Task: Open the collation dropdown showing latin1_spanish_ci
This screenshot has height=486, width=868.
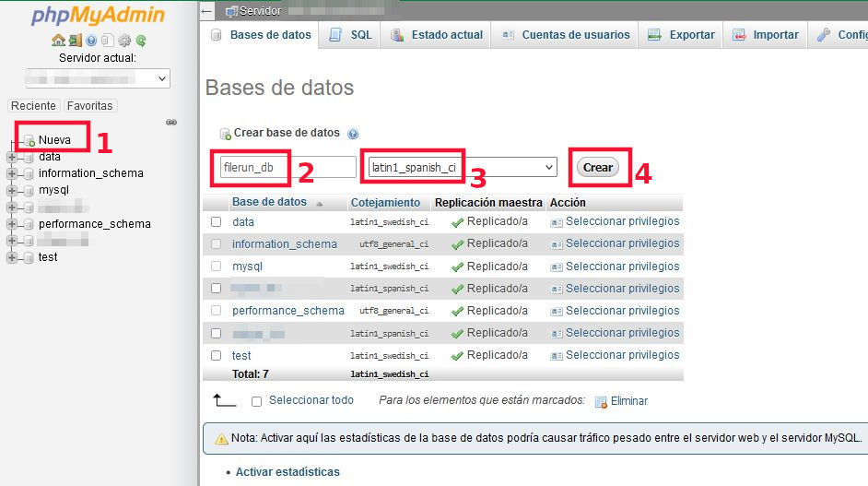Action: pyautogui.click(x=462, y=167)
